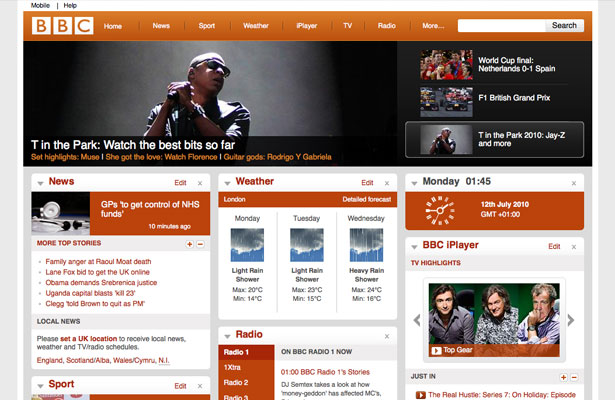
Task: Open Set highlights: Muse link
Action: (65, 157)
